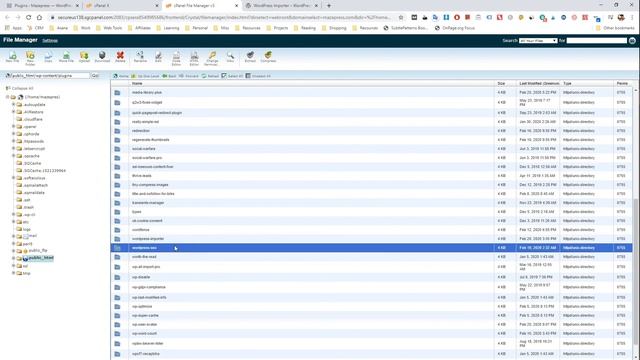Screen dimensions: 640x360
Task: Click the New File toolbar icon
Action: tap(12, 56)
